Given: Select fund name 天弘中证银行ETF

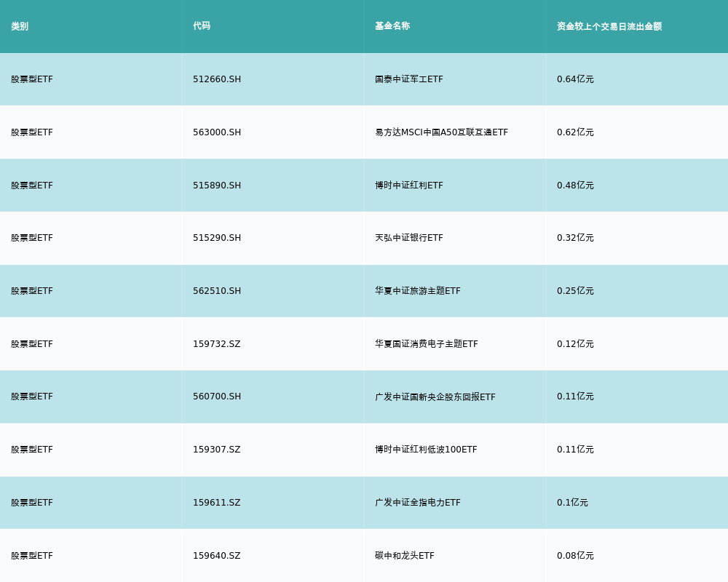Looking at the screenshot, I should (x=409, y=238).
